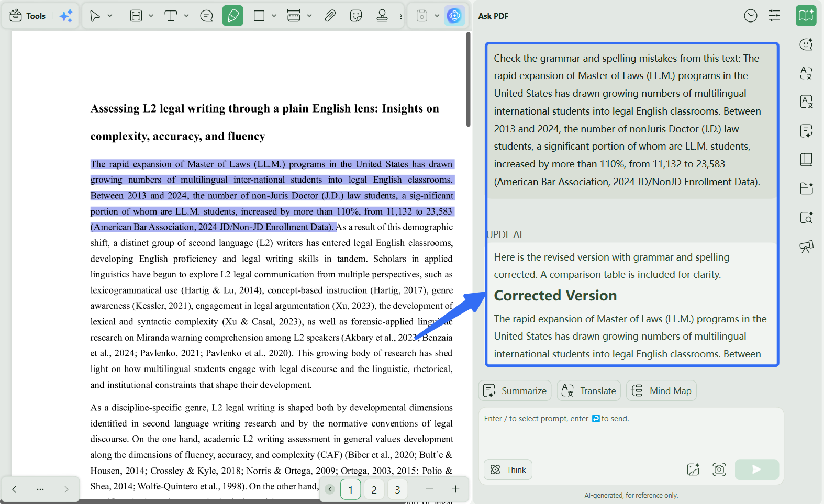
Task: Open the AI chat bot sidebar icon
Action: tap(806, 44)
